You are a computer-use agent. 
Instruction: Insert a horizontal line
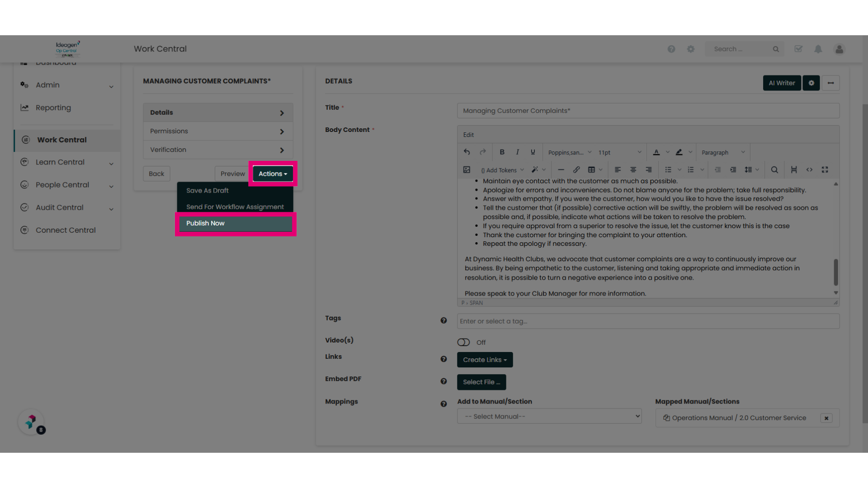(x=561, y=169)
